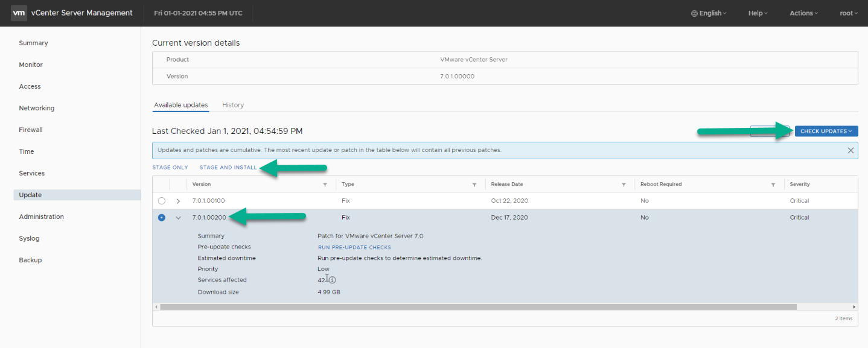Open the Actions dropdown menu
This screenshot has height=348, width=868.
click(x=804, y=13)
